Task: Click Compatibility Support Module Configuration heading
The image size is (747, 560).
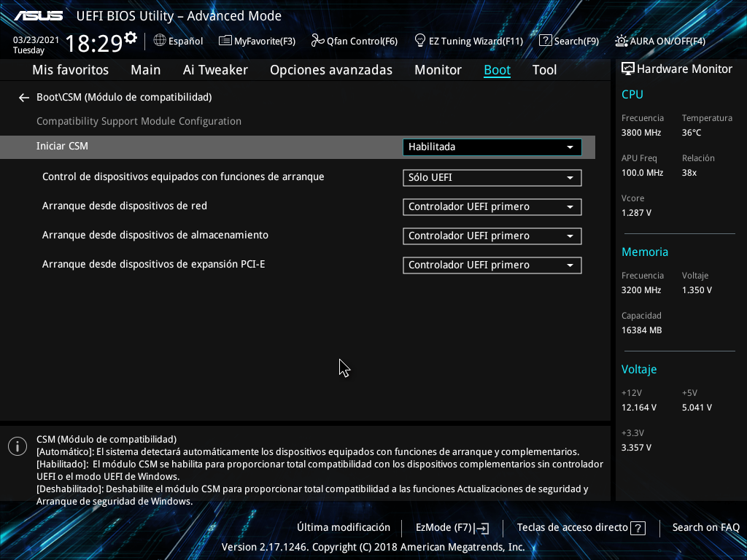Action: (x=139, y=122)
